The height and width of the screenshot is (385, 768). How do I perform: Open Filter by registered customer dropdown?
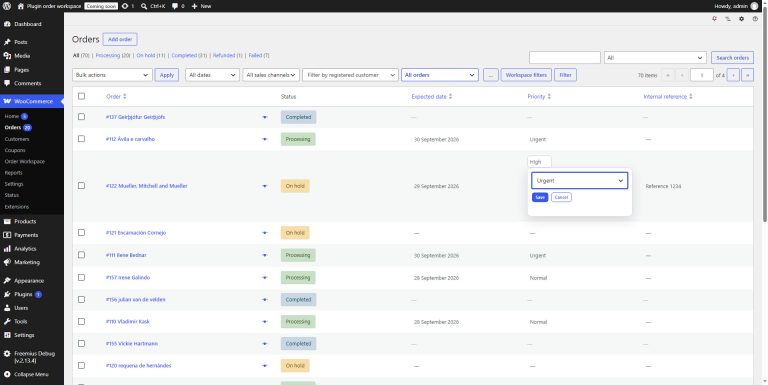[350, 75]
